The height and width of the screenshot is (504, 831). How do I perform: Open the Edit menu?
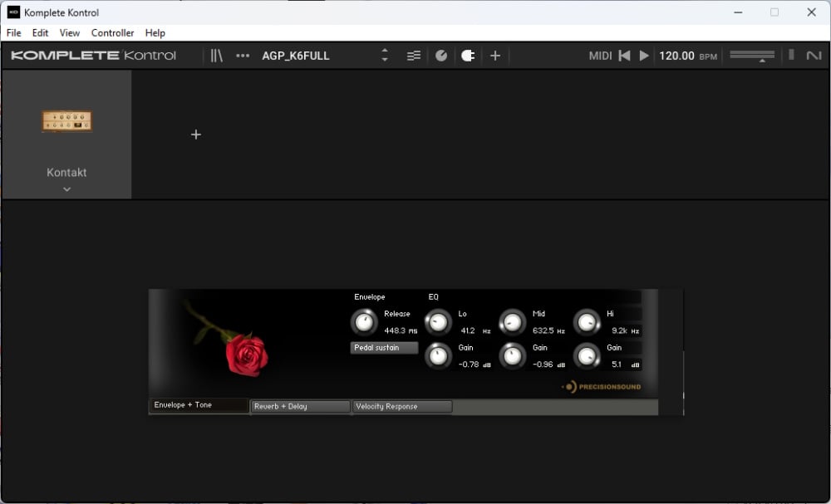coord(40,33)
